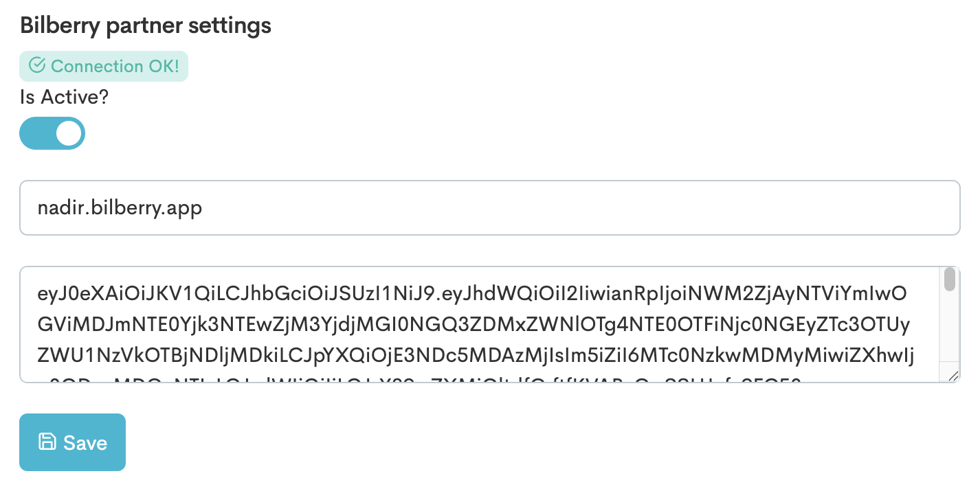This screenshot has width=980, height=489.
Task: Click the "Is Active?" label
Action: click(x=65, y=98)
